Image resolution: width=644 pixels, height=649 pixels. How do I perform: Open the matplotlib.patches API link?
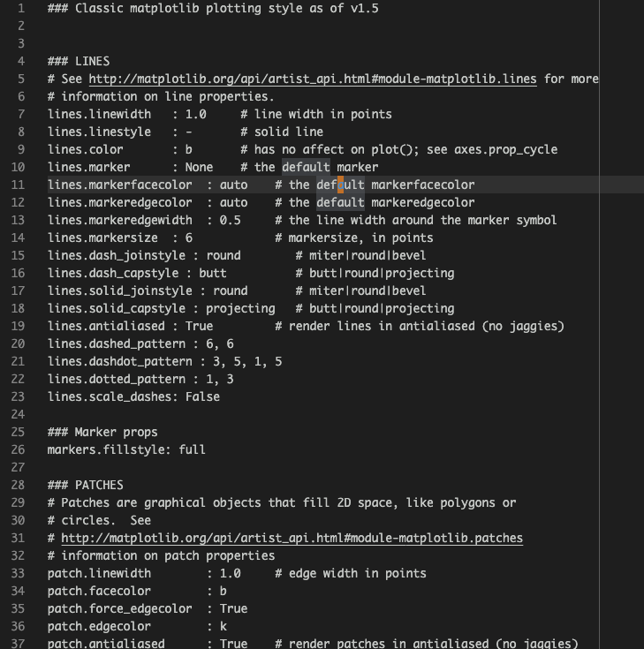coord(292,539)
